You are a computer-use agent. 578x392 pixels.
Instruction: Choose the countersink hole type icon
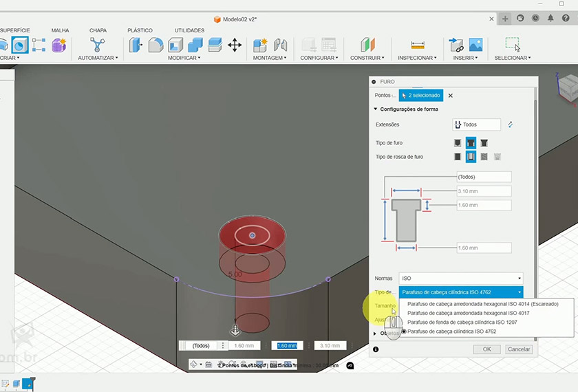(484, 143)
